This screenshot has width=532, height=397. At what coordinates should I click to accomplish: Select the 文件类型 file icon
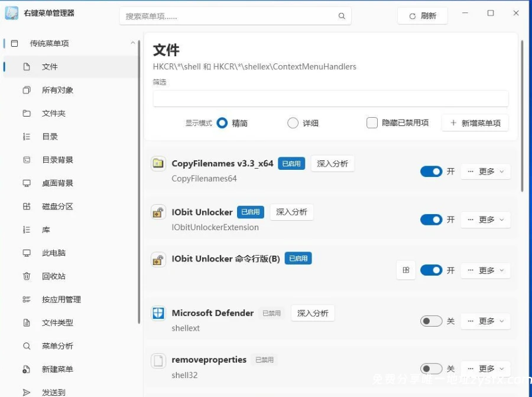click(27, 322)
